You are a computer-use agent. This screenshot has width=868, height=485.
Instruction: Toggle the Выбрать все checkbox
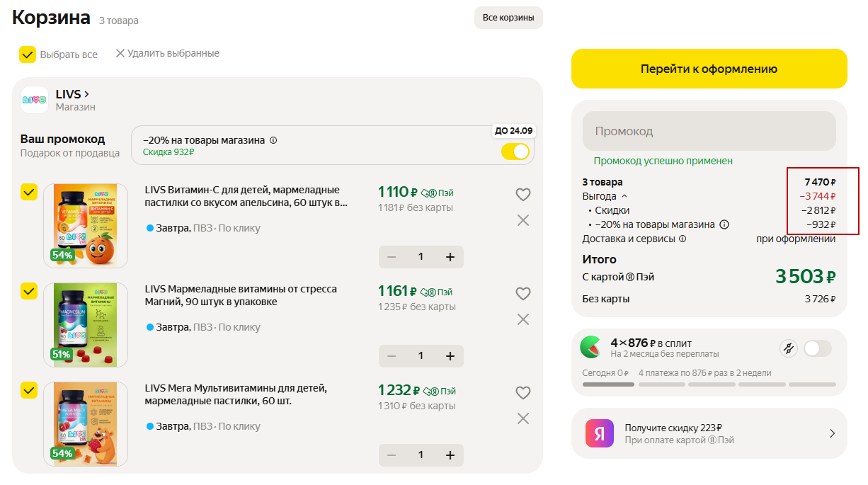[x=28, y=55]
